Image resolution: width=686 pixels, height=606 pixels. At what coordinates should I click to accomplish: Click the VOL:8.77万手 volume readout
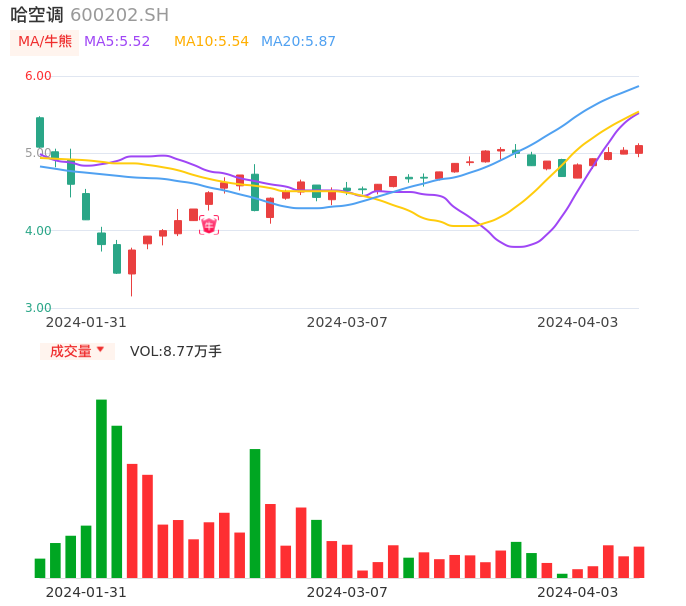coord(176,351)
